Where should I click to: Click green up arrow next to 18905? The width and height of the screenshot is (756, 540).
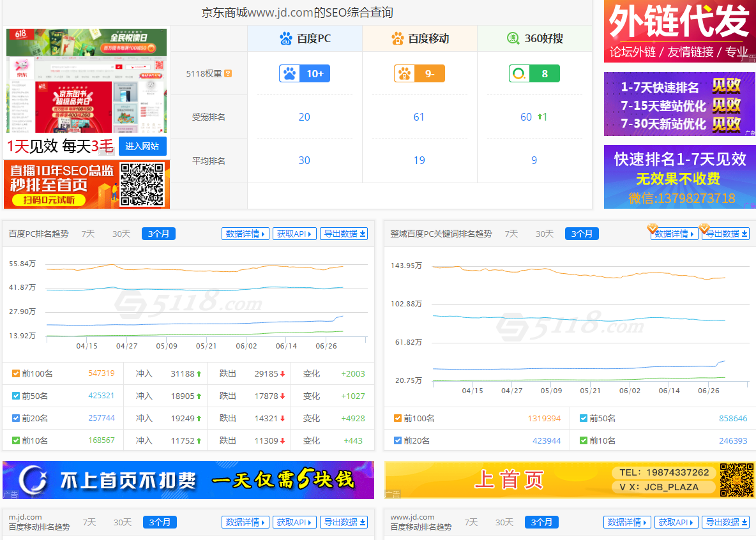click(199, 396)
